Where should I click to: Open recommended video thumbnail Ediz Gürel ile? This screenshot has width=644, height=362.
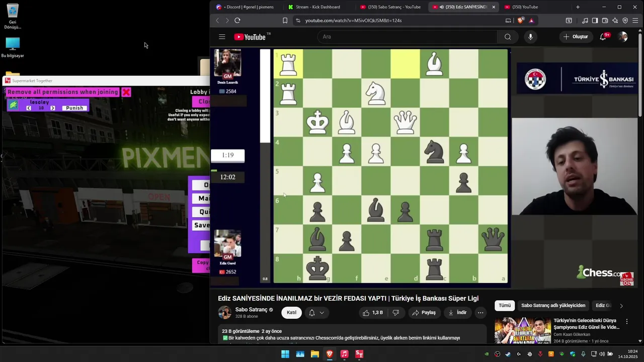[522, 330]
